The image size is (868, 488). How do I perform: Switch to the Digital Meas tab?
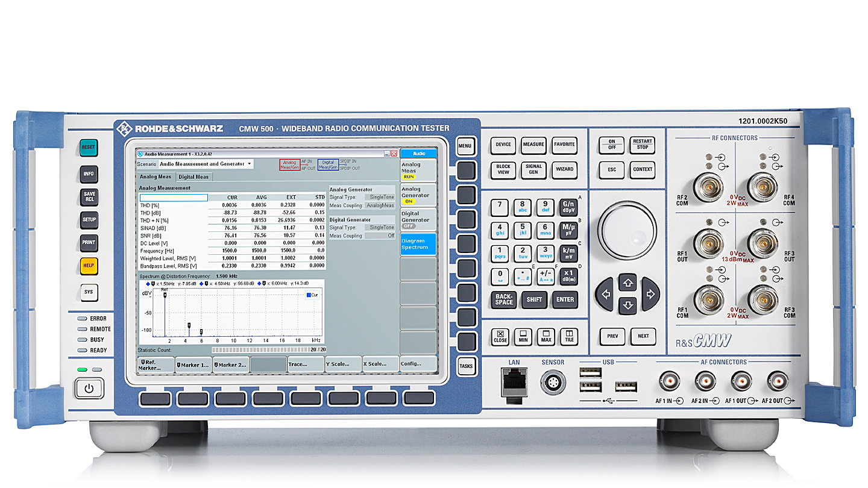(x=193, y=177)
